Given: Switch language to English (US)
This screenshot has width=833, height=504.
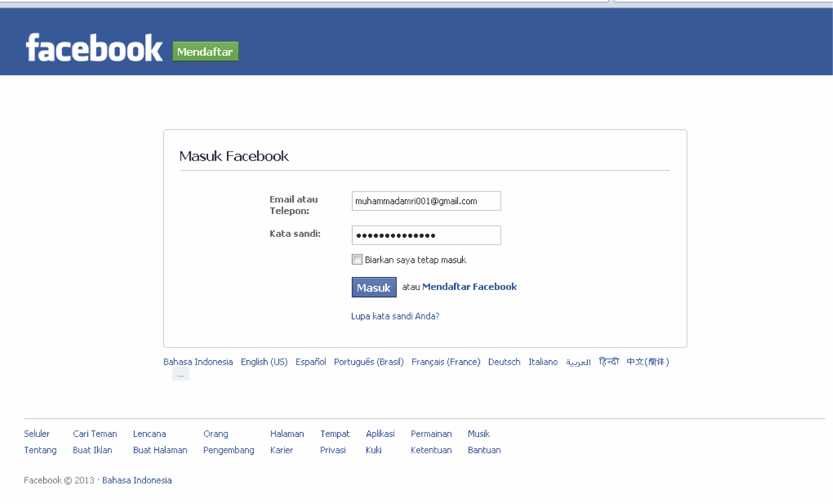Looking at the screenshot, I should [264, 362].
